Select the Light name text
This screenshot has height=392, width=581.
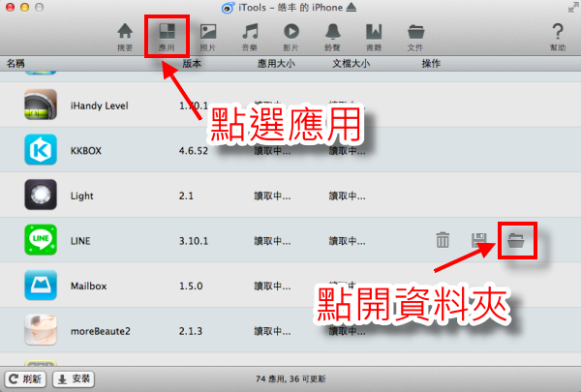point(82,196)
